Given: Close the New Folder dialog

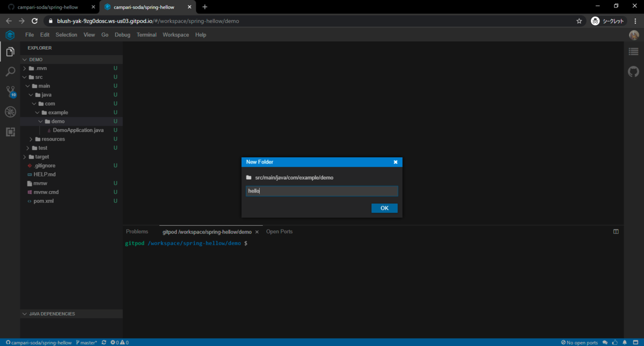Looking at the screenshot, I should (x=396, y=162).
